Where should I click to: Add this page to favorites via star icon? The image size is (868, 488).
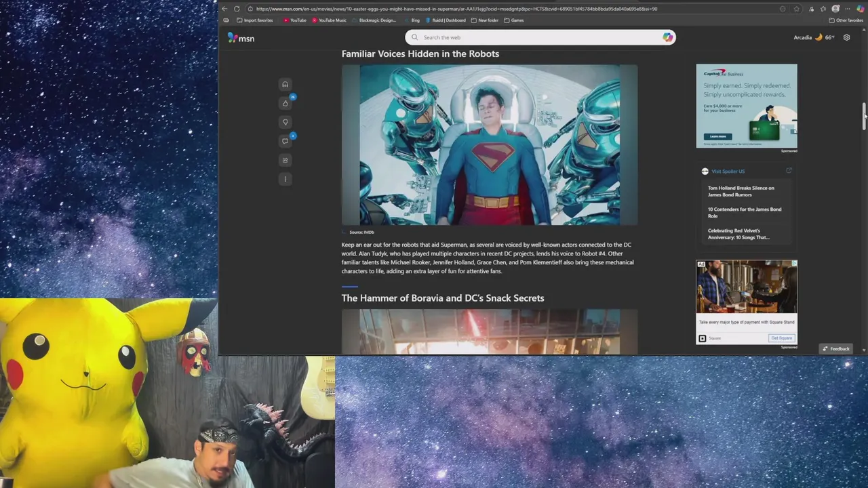coord(796,9)
